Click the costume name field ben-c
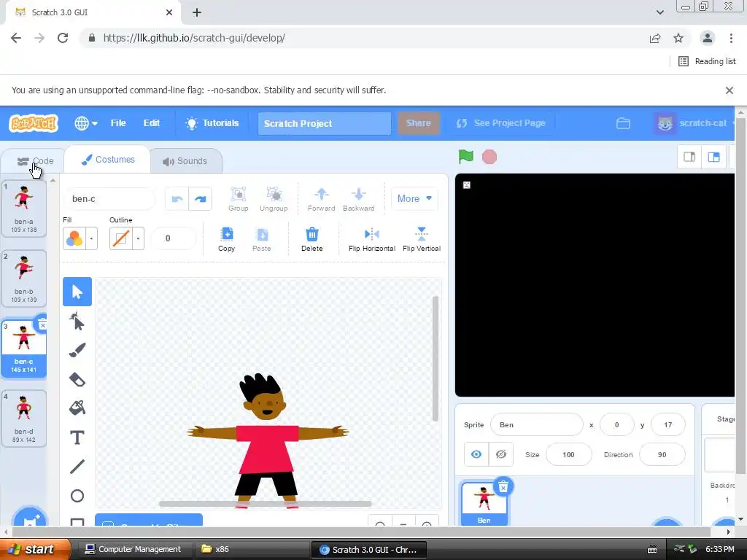Image resolution: width=747 pixels, height=560 pixels. [109, 199]
